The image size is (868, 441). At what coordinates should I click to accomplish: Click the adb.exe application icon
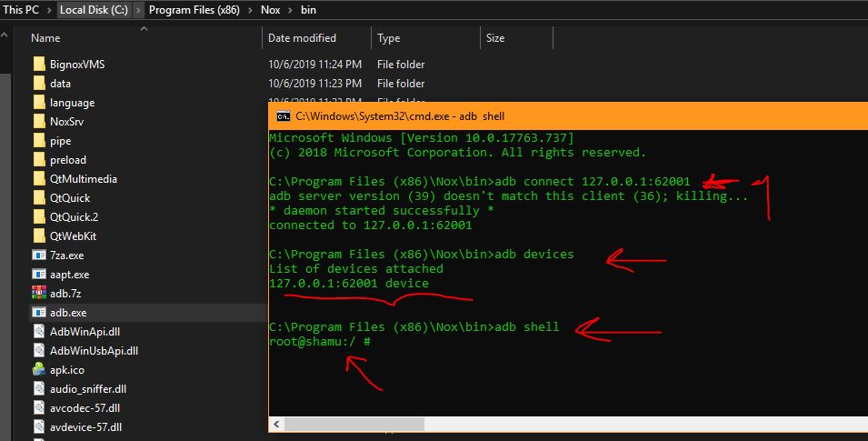point(39,313)
